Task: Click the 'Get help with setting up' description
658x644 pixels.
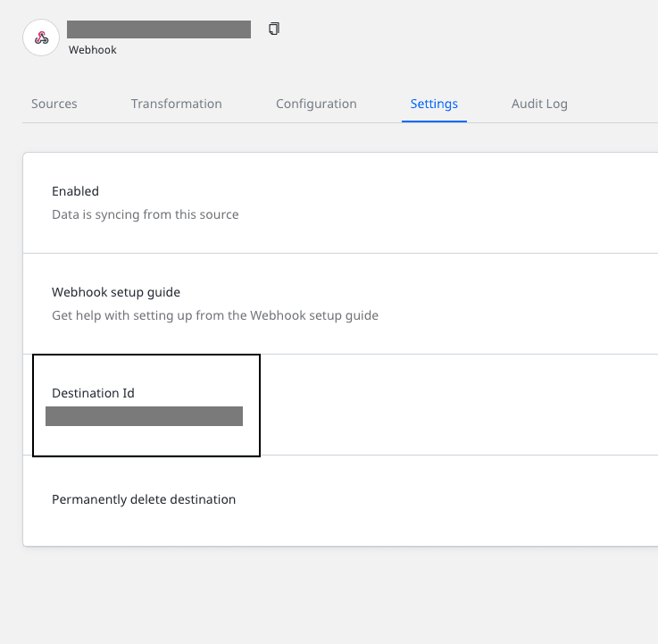Action: (x=214, y=315)
